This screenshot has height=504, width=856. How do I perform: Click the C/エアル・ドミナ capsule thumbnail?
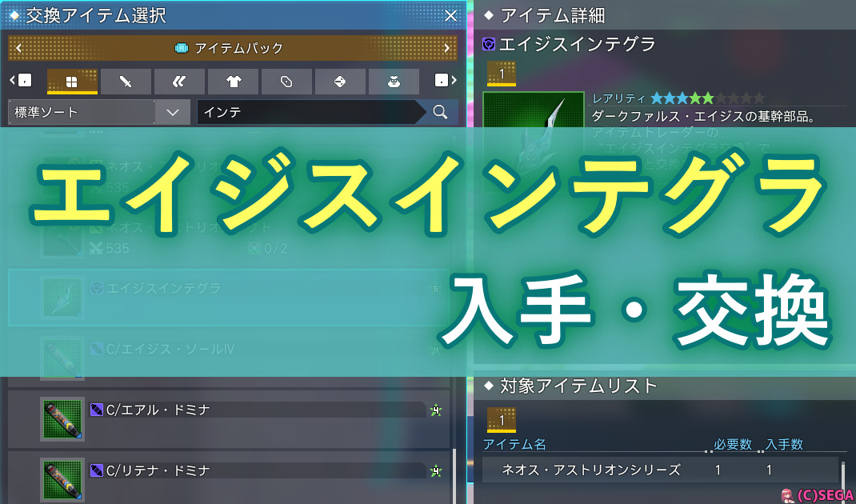[62, 419]
